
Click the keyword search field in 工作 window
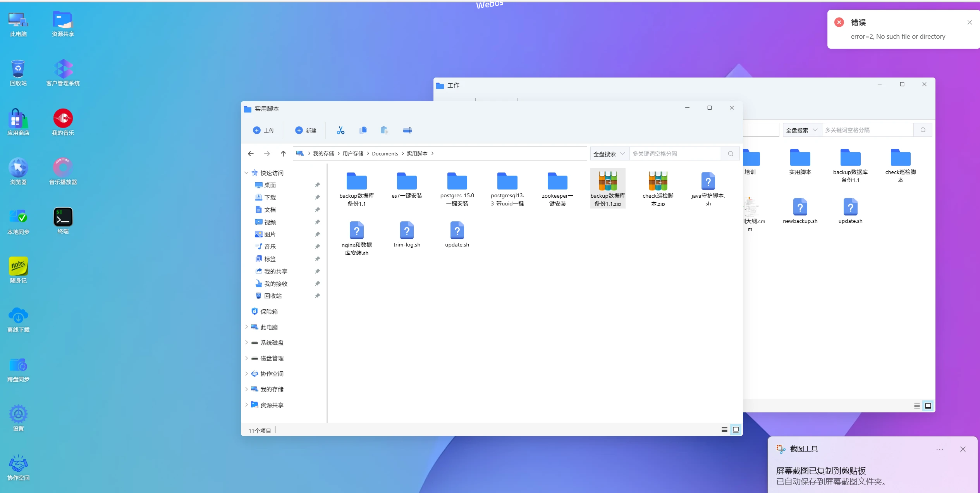867,130
